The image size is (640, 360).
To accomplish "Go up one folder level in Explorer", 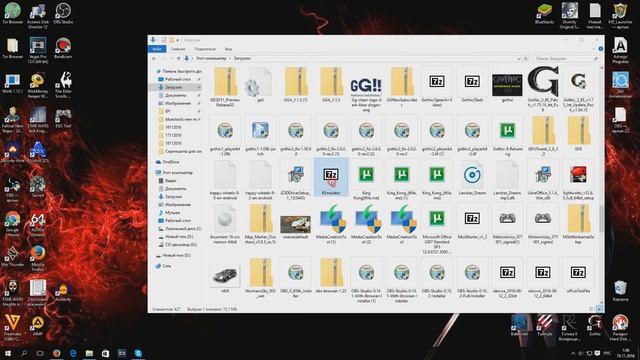I will (x=178, y=59).
